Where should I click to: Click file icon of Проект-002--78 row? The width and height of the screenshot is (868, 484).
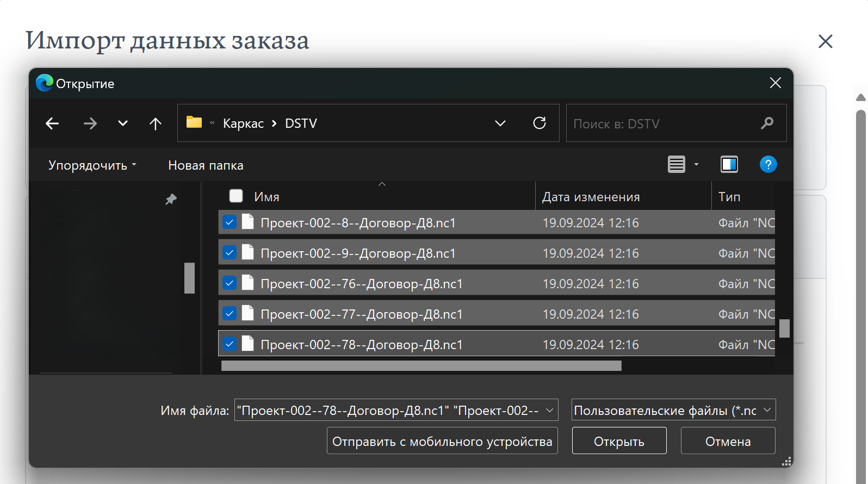[248, 344]
